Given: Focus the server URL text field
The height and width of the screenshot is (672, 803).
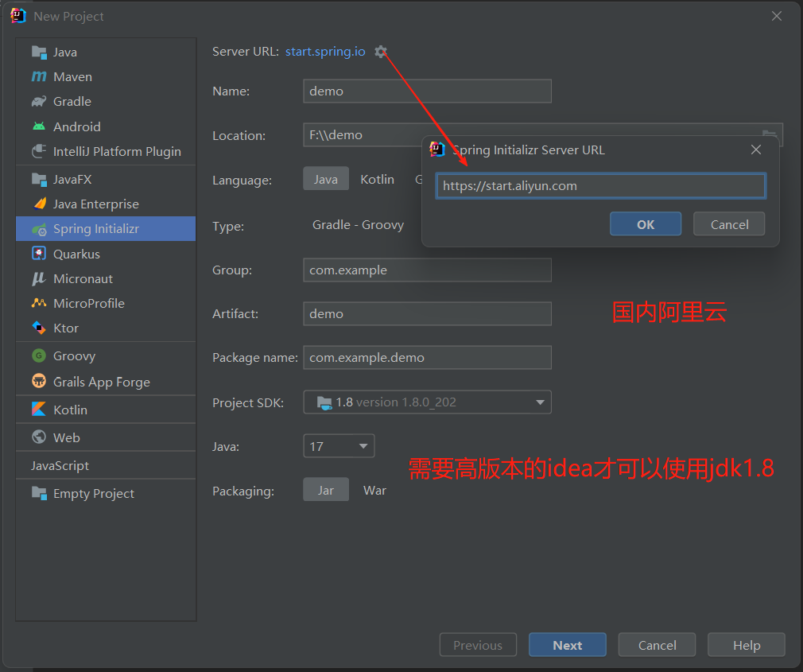Looking at the screenshot, I should (601, 185).
